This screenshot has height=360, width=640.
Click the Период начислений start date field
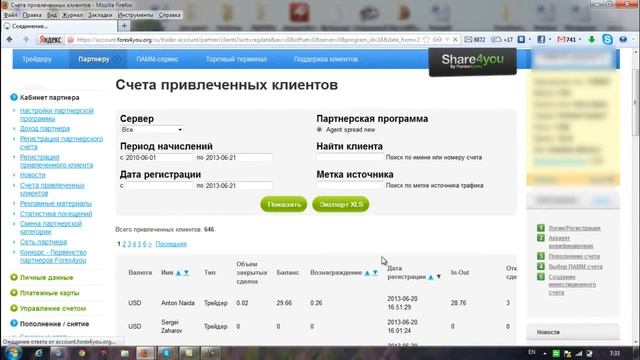point(158,158)
